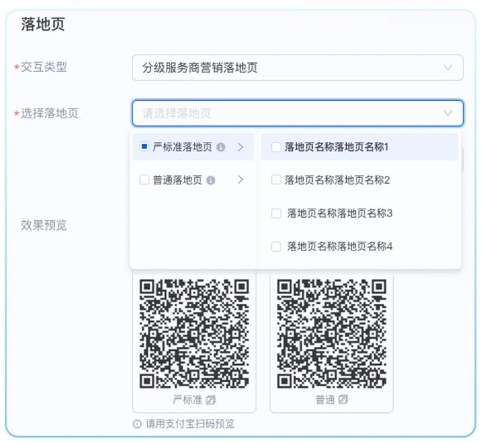The image size is (483, 443).
Task: Click the info icon before 请用支付宝扫码预览
Action: [x=137, y=424]
